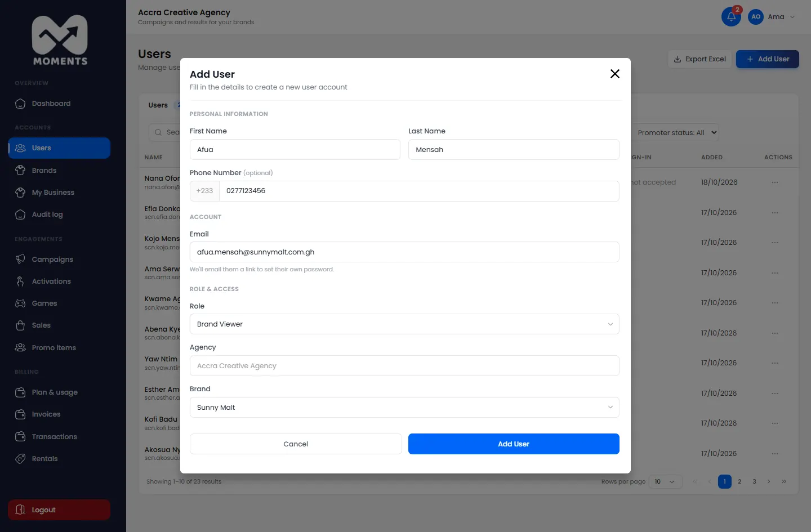Click the Transactions icon
This screenshot has height=532, width=811.
(20, 437)
